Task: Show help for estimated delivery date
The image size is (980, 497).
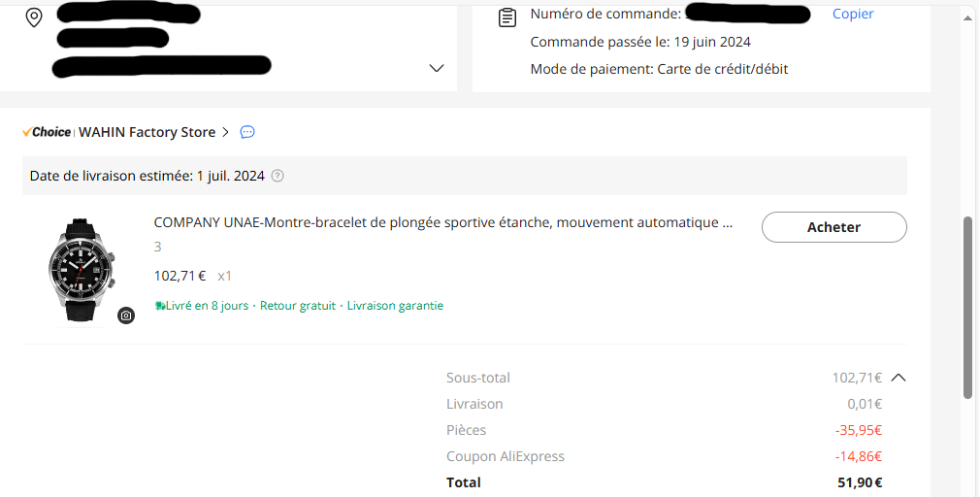Action: [278, 176]
